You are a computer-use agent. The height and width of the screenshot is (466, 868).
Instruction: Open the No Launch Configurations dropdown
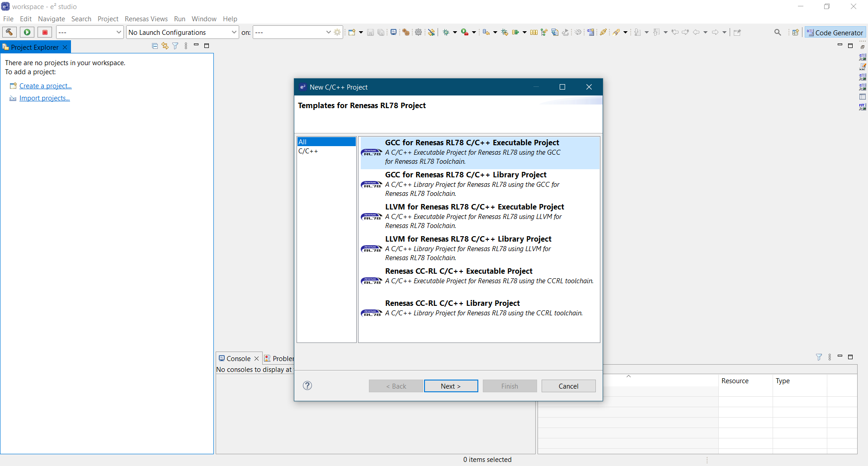click(182, 32)
